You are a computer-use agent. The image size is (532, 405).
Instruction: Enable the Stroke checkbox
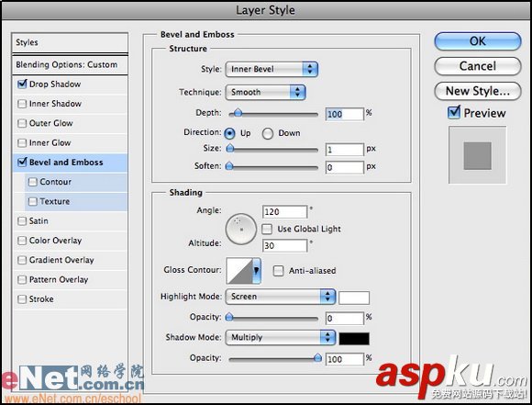click(x=22, y=299)
